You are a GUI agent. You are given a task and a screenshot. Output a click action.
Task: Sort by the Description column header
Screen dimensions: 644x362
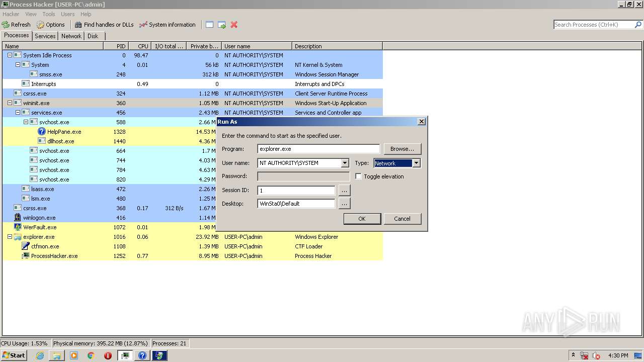[337, 46]
